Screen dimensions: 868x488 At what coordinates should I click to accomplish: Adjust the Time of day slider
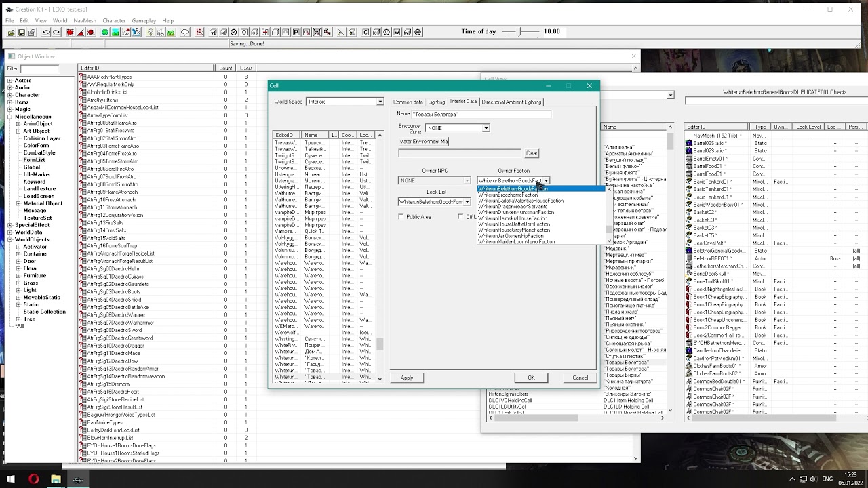coord(521,31)
